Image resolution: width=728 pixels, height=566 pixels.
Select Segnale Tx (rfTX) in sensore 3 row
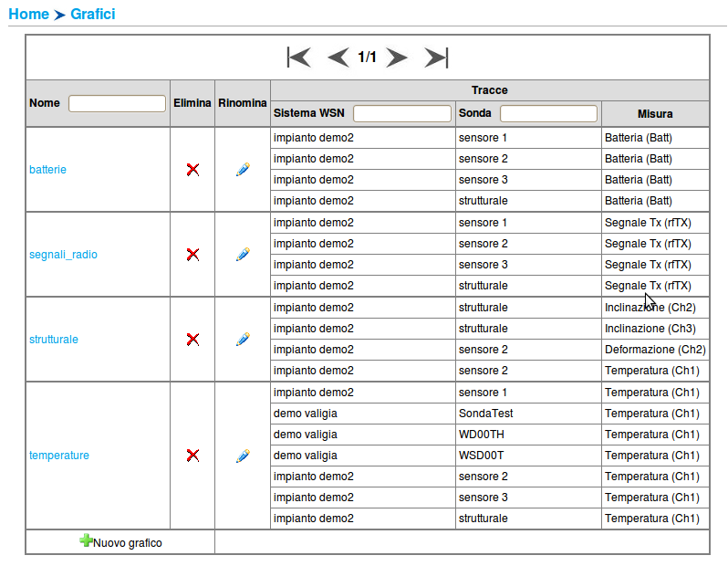click(x=655, y=265)
